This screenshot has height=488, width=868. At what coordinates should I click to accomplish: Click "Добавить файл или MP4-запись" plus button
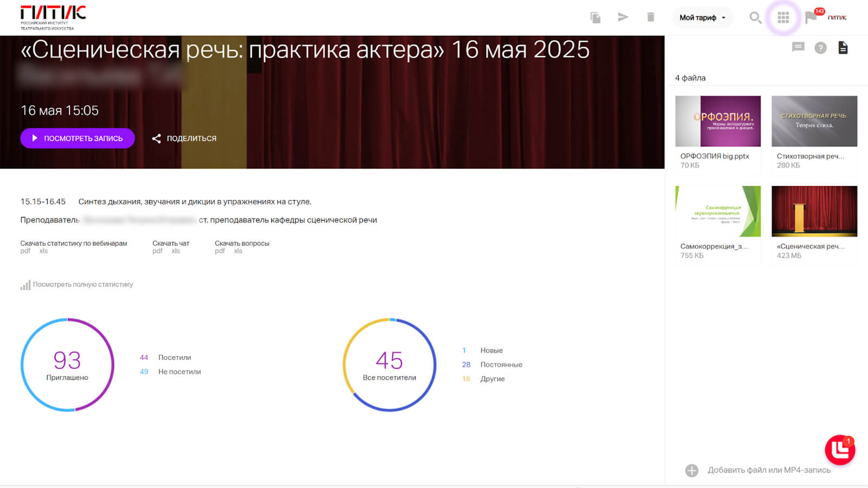tap(692, 470)
